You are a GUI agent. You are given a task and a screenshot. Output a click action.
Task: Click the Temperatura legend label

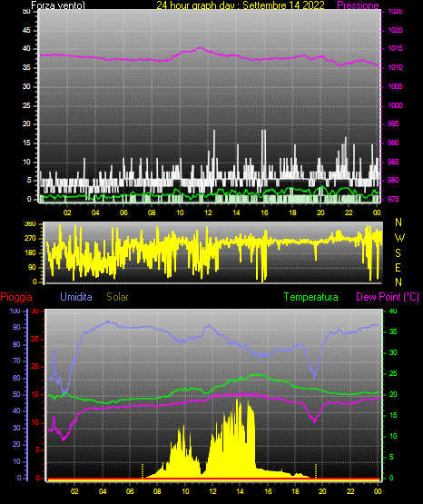pyautogui.click(x=311, y=297)
